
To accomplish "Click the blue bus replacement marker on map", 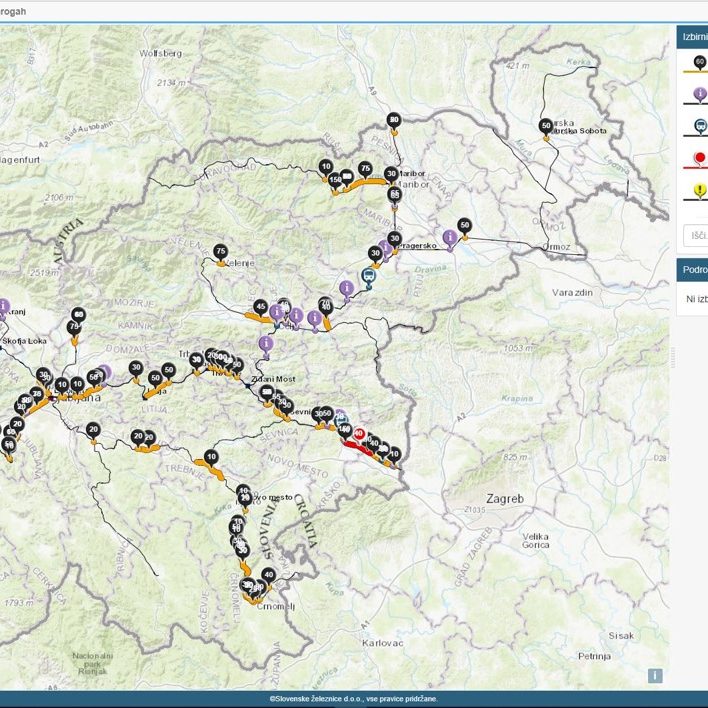I will point(369,277).
